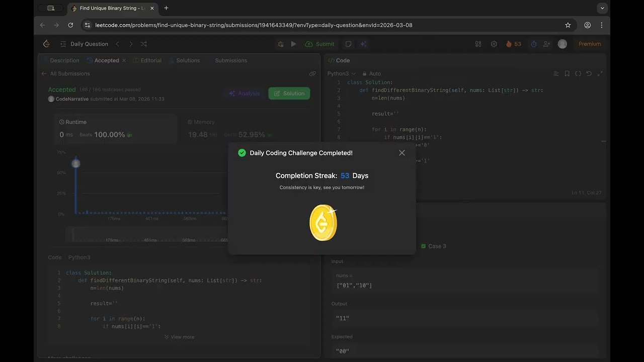Open the Daily Question problem list
The image size is (644, 362).
(x=84, y=44)
